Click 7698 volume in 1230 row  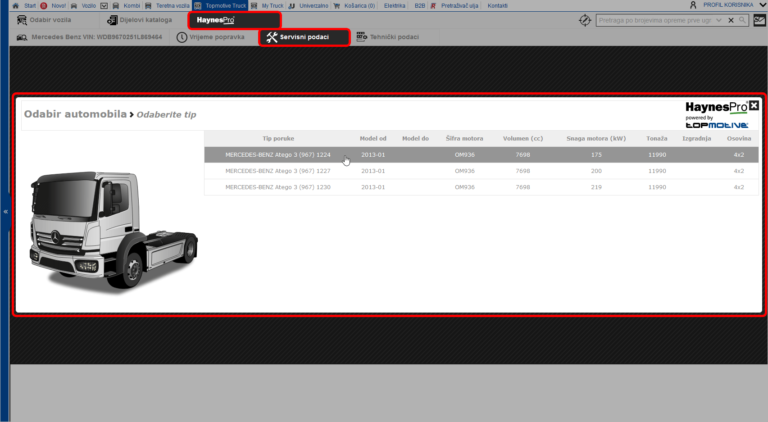[x=523, y=187]
